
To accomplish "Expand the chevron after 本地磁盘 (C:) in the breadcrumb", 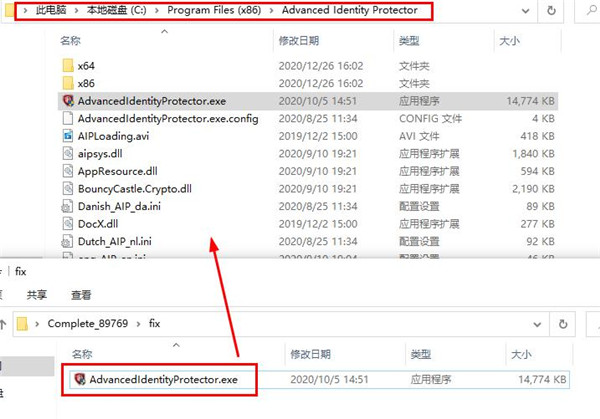I will [x=157, y=10].
